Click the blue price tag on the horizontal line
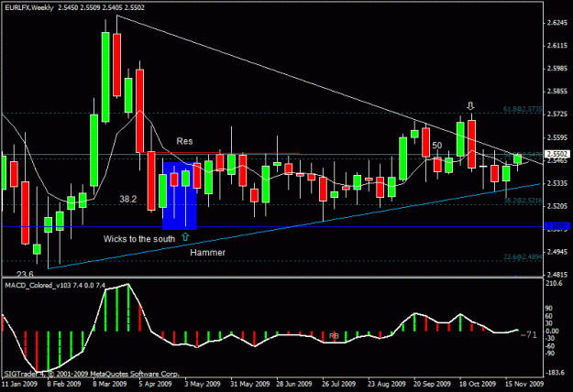The width and height of the screenshot is (573, 392). [x=557, y=226]
